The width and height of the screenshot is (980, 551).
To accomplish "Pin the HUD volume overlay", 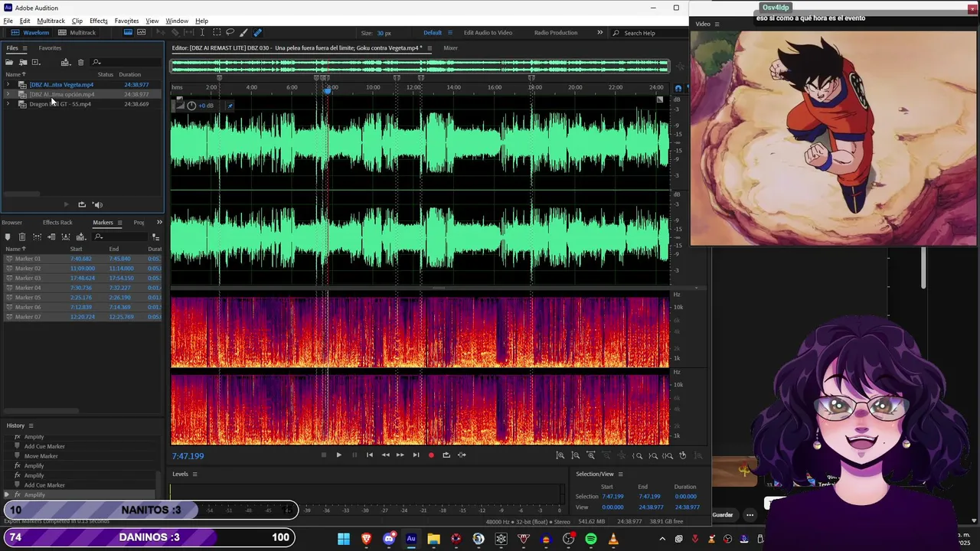I will [x=230, y=106].
